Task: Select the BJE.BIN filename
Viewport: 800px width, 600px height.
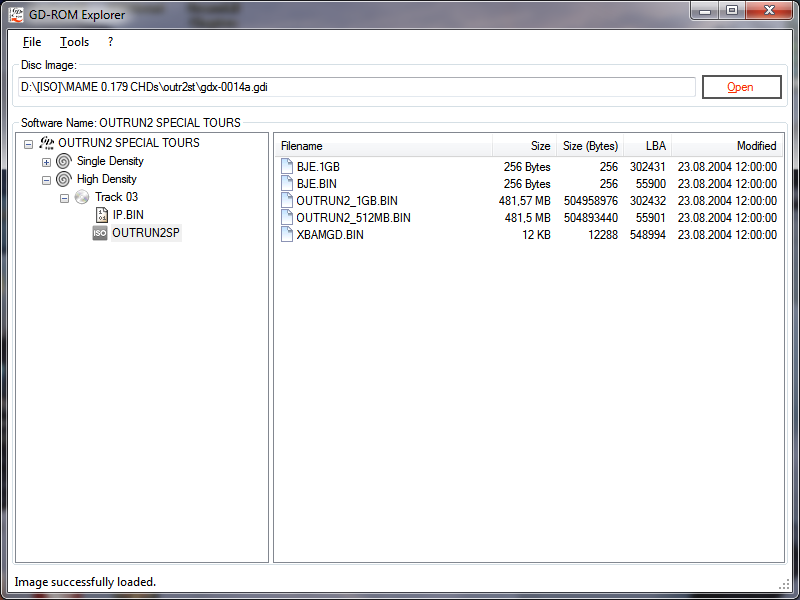Action: [x=316, y=184]
